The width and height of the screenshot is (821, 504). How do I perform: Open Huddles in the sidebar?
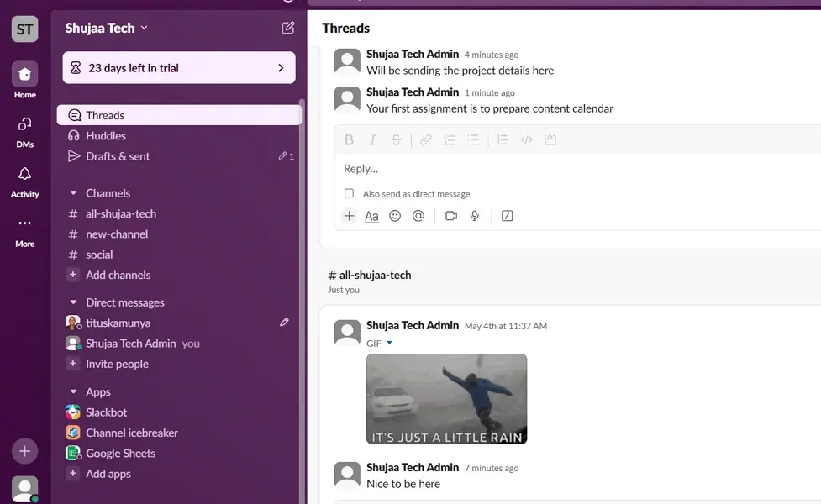[x=179, y=135]
